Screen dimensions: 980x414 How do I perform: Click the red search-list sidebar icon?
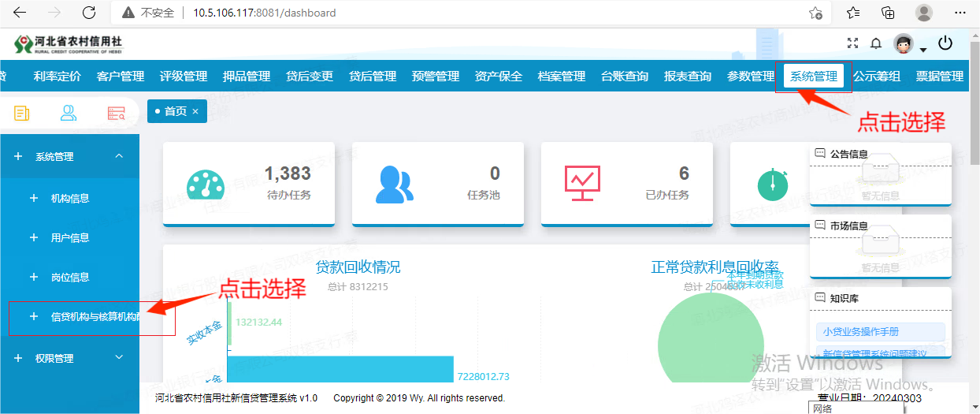pyautogui.click(x=117, y=113)
